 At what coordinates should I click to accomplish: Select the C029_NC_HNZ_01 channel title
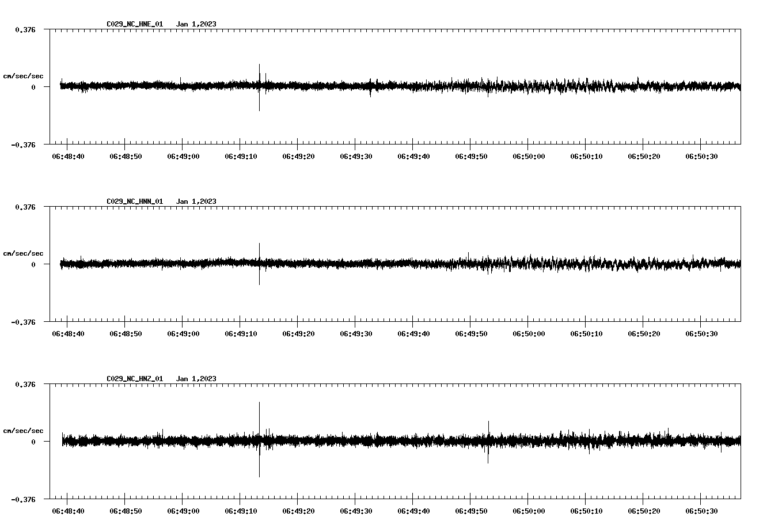[x=134, y=378]
